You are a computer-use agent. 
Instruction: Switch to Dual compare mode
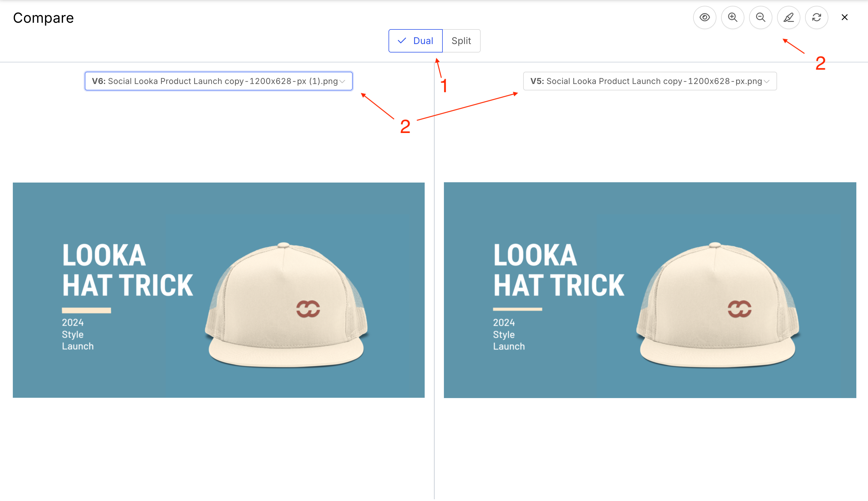[x=415, y=41]
